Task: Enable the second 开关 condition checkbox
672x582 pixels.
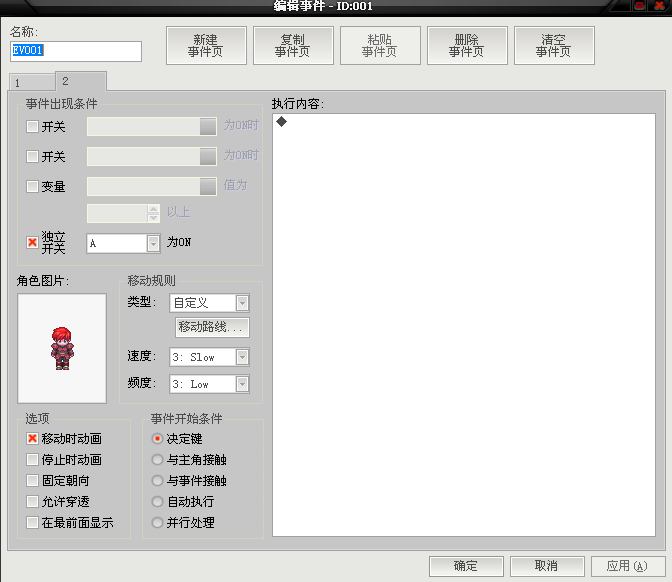Action: pyautogui.click(x=32, y=156)
